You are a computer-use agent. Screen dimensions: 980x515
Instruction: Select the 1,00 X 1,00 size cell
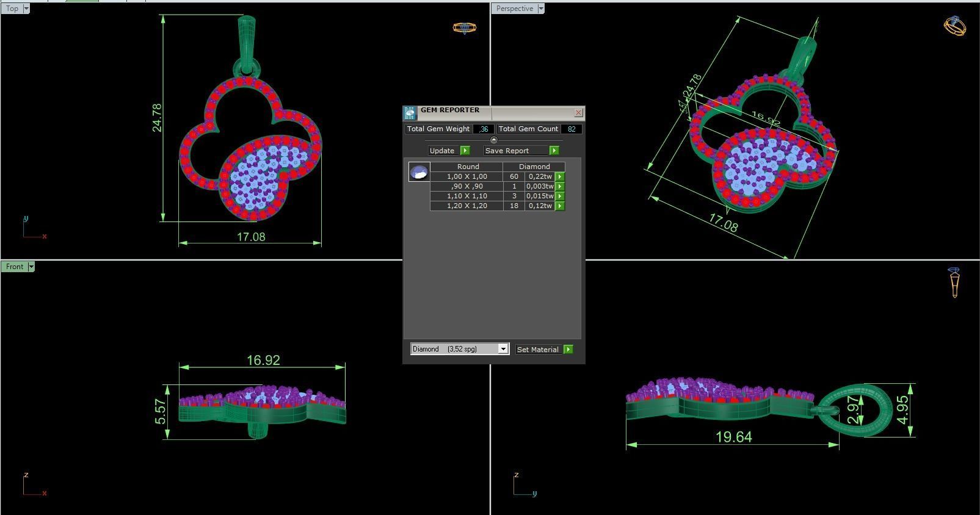click(466, 176)
